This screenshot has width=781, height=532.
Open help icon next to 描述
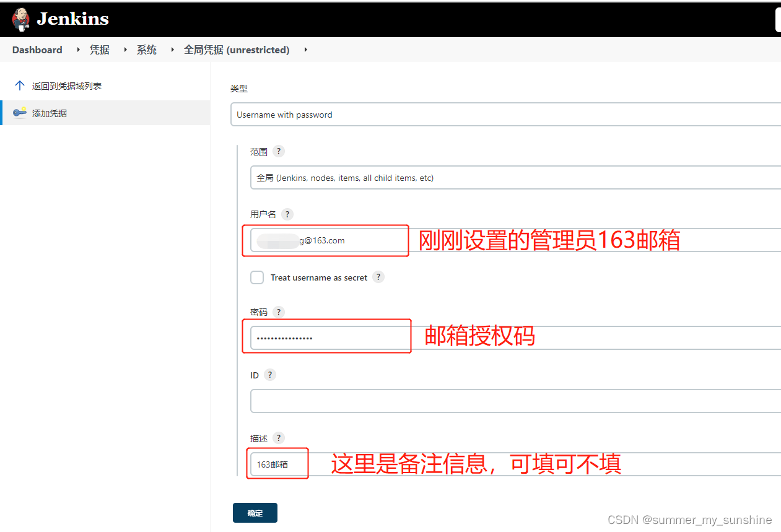point(279,438)
